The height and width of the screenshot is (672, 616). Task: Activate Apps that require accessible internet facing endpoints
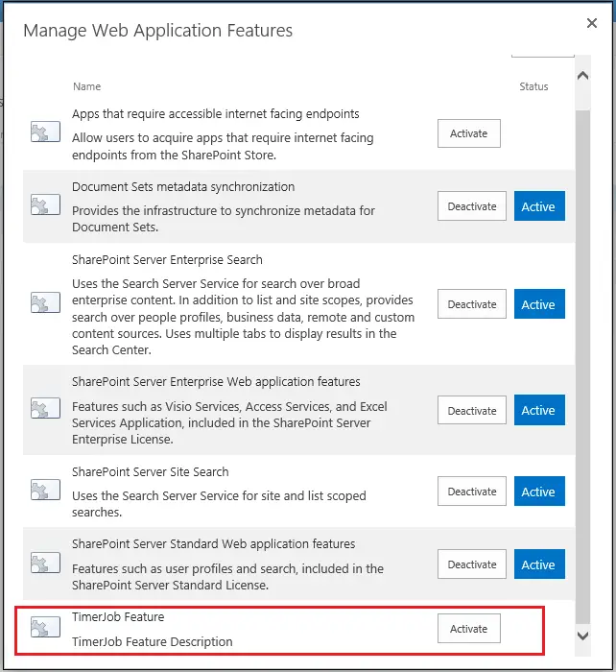point(468,133)
